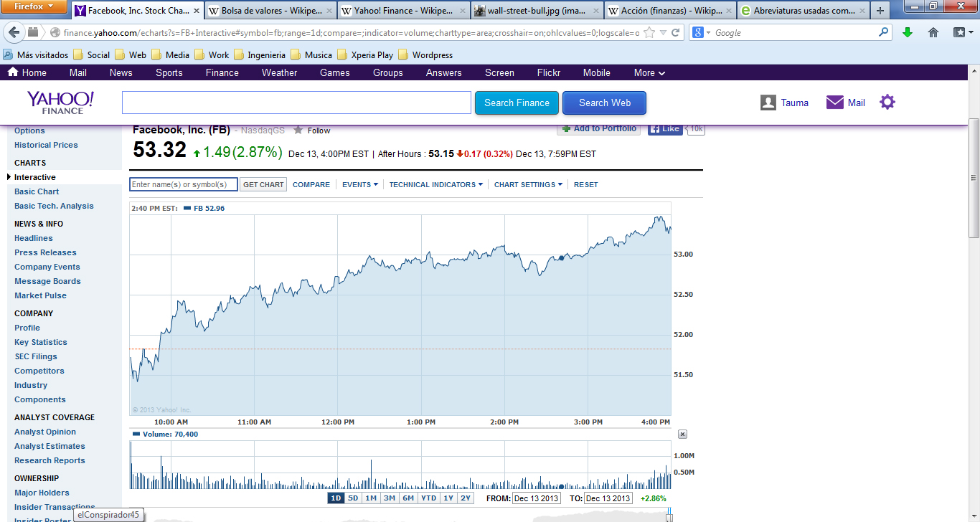Expand the More menu in Yahoo bar

pos(649,72)
